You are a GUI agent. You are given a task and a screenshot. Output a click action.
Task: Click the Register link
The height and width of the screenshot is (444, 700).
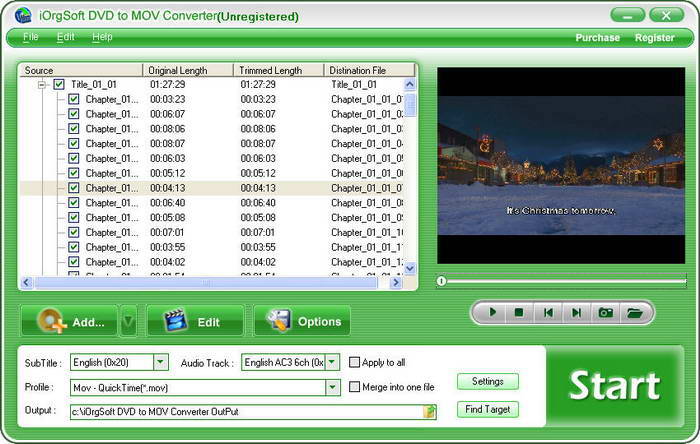click(x=654, y=38)
